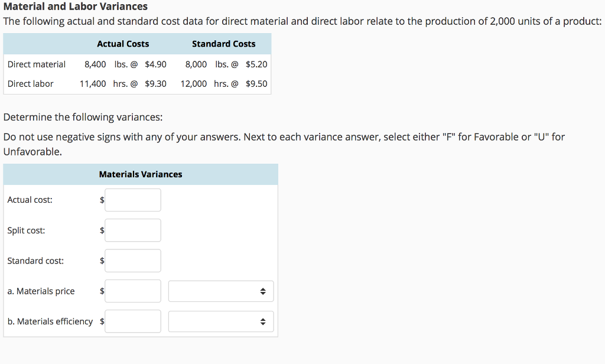Click the Materials price variance amount field
This screenshot has width=605, height=364.
point(132,291)
